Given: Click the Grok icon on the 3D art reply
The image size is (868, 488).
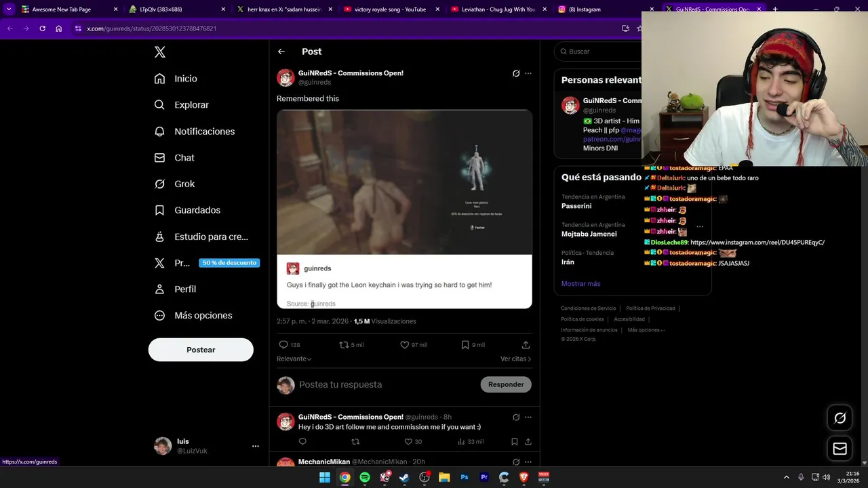Looking at the screenshot, I should pos(516,418).
